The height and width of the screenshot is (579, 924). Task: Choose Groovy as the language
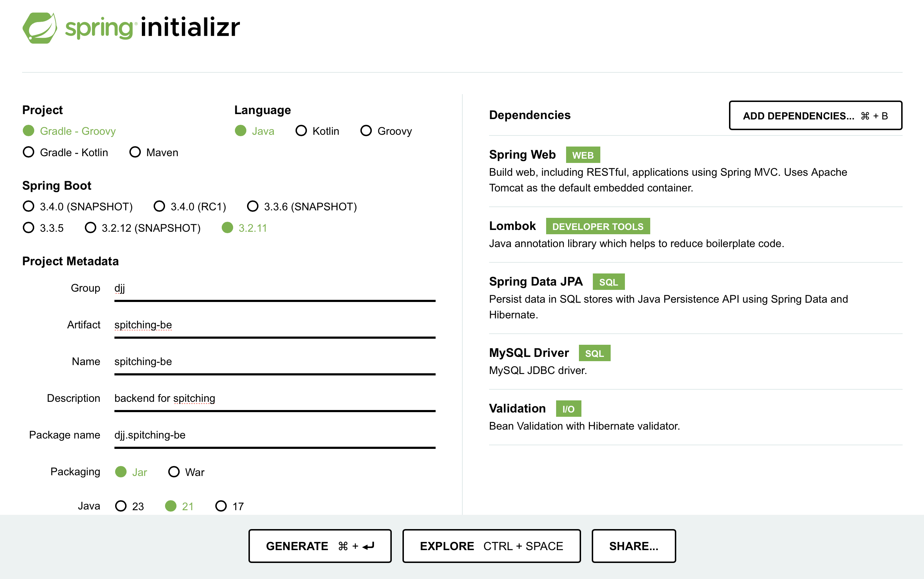[366, 131]
